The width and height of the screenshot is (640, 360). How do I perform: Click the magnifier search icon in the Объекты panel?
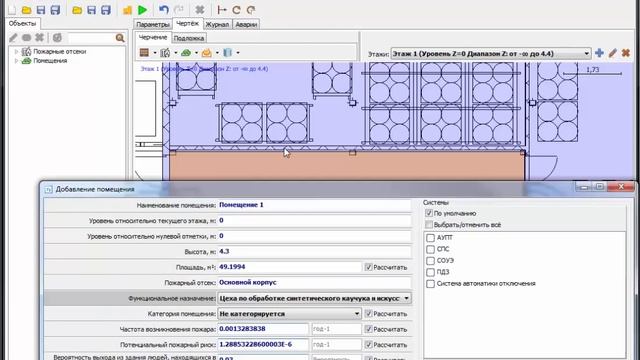[x=120, y=38]
